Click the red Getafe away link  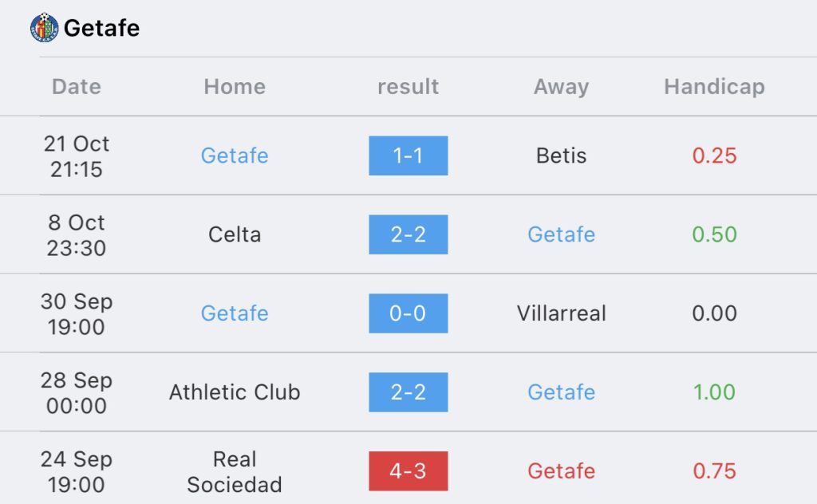tap(561, 471)
